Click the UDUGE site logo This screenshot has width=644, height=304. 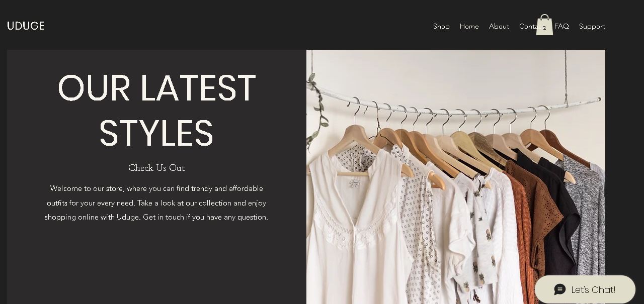(x=26, y=26)
